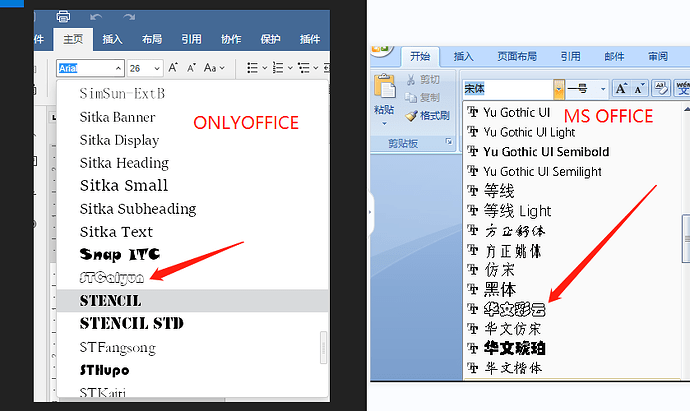Open the 协作 tab
Viewport: 690px width, 411px height.
point(231,39)
